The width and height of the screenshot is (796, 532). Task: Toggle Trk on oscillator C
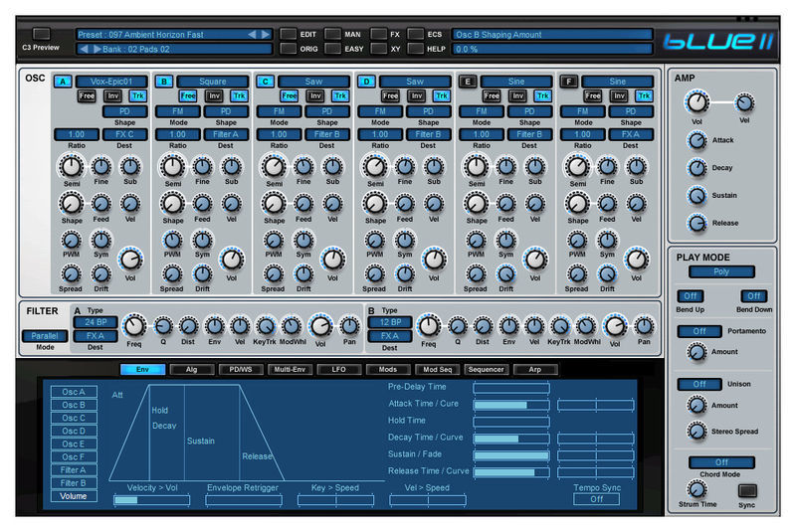[340, 95]
